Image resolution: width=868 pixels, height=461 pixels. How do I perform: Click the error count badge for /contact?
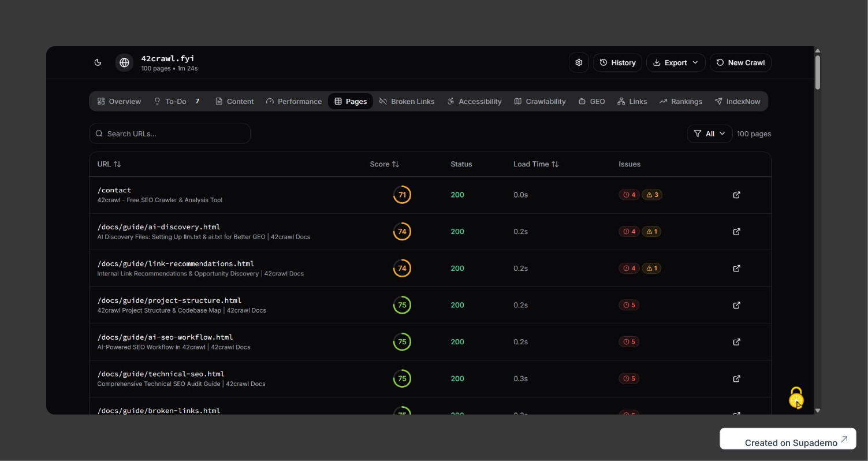[x=629, y=195]
